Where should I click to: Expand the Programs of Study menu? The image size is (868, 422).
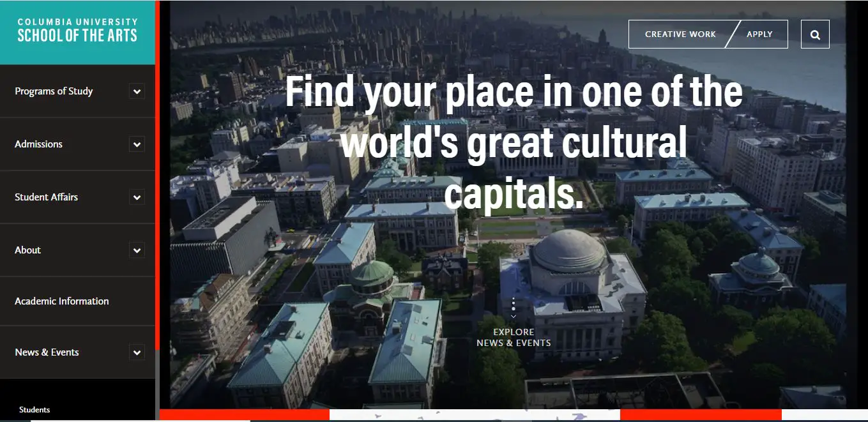(137, 91)
